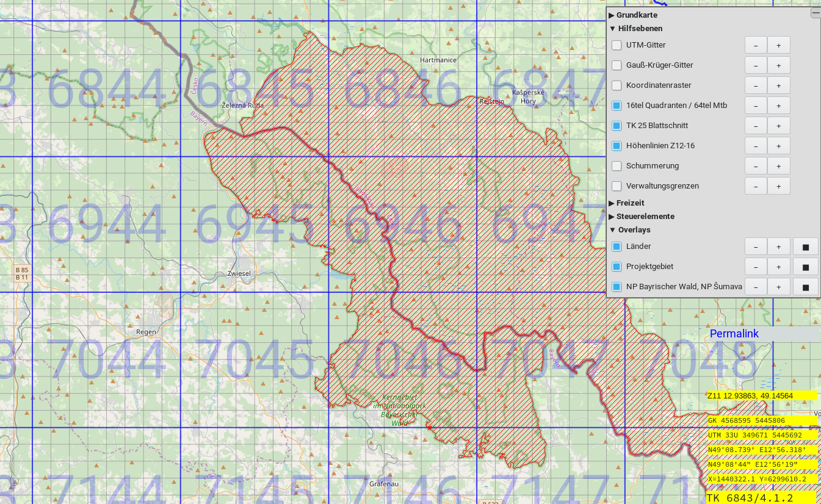Collapse the Hilfsebenen section
This screenshot has width=821, height=504.
(612, 29)
